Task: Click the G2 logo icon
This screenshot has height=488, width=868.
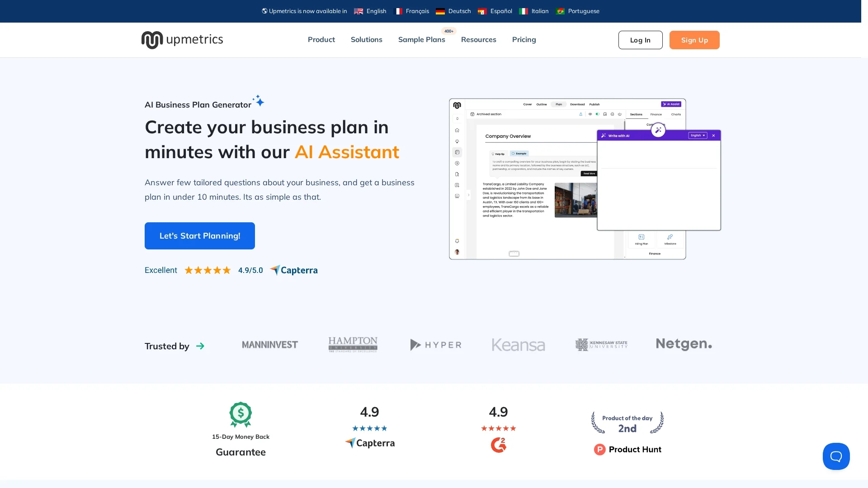Action: (x=499, y=445)
